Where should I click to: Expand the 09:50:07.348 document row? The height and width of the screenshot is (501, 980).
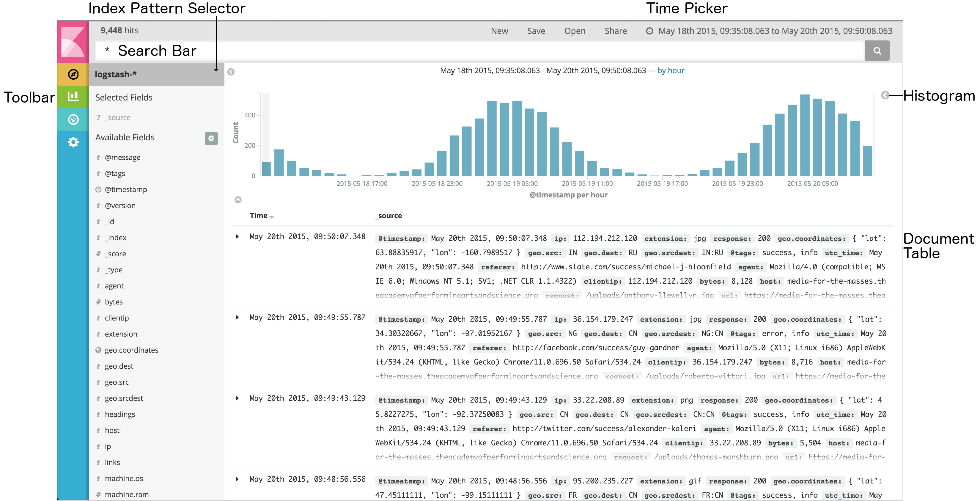click(x=237, y=237)
